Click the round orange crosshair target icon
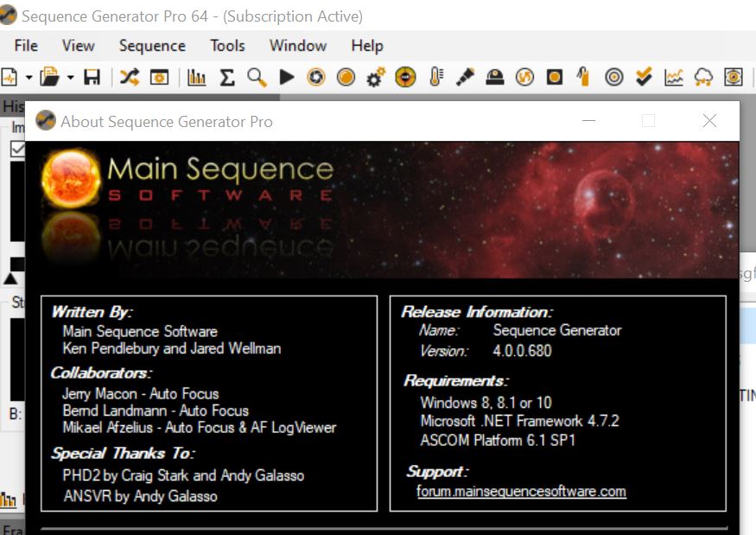This screenshot has height=535, width=756. [x=405, y=77]
